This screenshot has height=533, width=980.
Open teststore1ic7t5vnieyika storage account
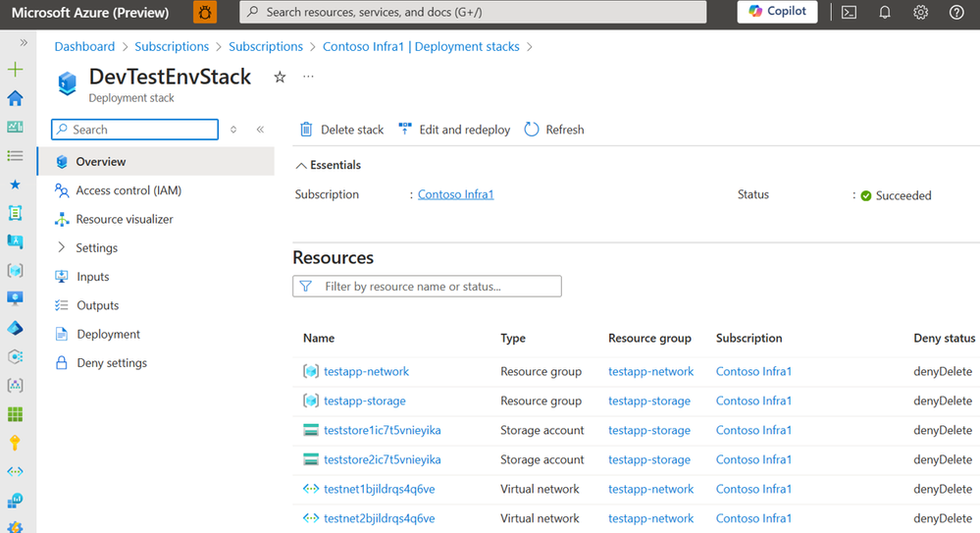click(x=382, y=430)
